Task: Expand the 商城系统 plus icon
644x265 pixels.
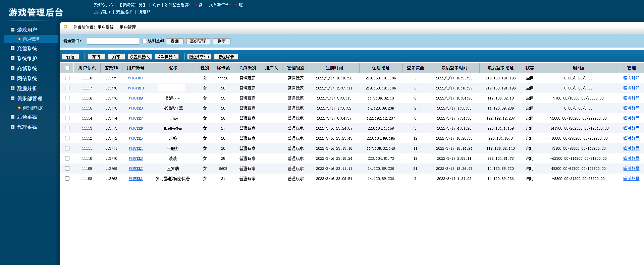Action: tap(12, 68)
